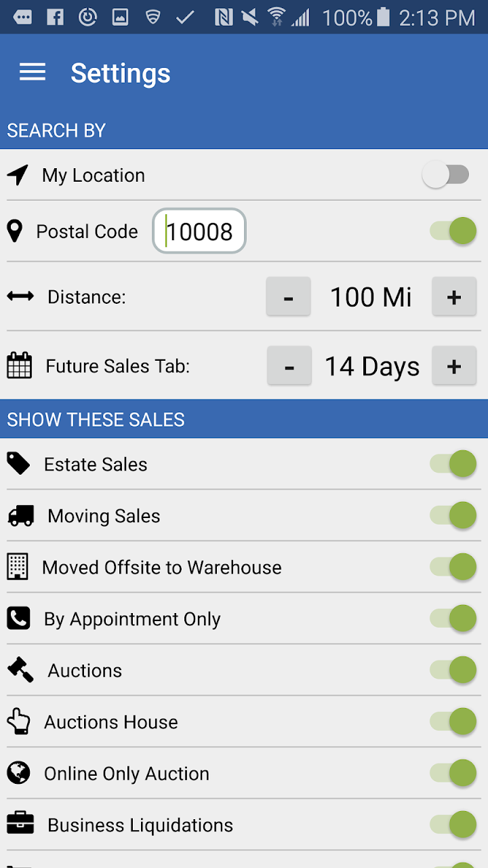The width and height of the screenshot is (488, 868).
Task: Edit the postal code field 10008
Action: tap(199, 231)
